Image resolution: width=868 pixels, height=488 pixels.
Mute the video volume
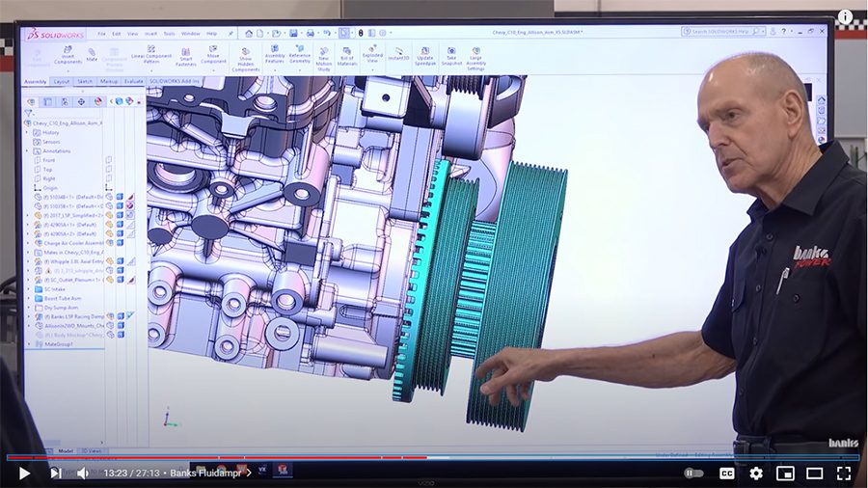click(x=83, y=474)
